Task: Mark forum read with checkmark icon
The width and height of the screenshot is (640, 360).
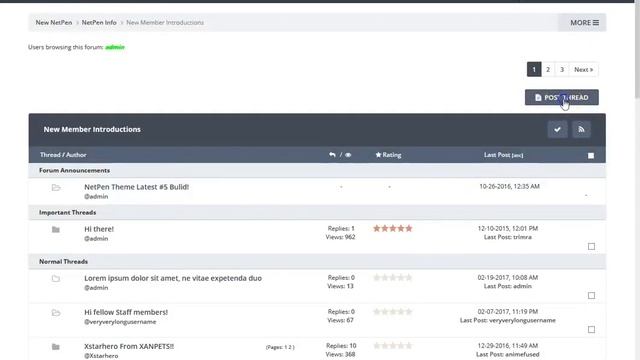Action: [557, 129]
